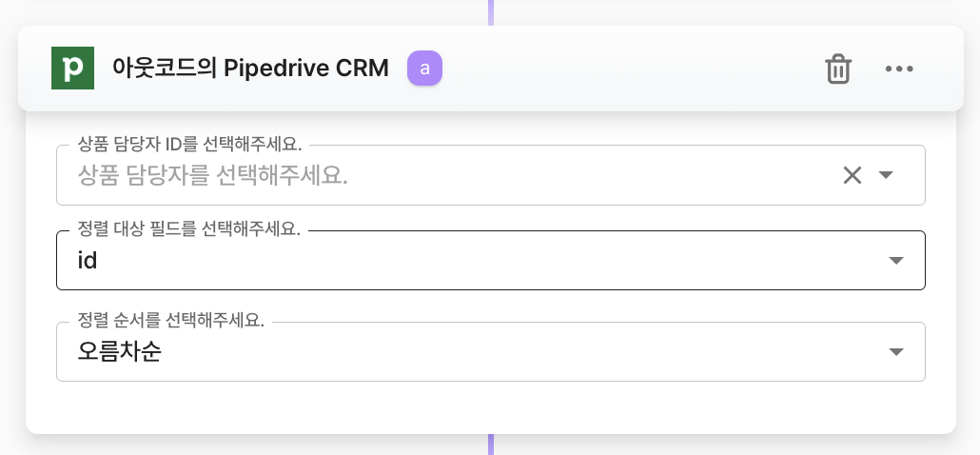Click the header bar's empty area beside the badge

(x=628, y=69)
